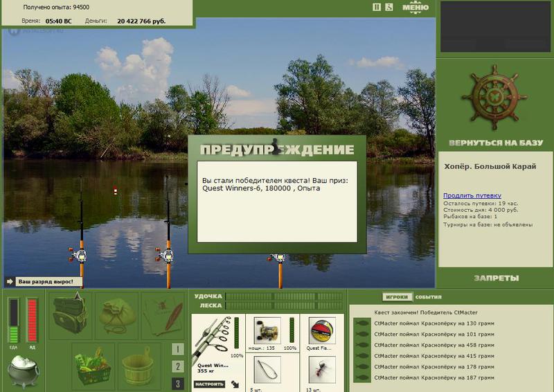Screen dimensions: 554x392
Task: Open the food basket icon
Action: point(93,366)
